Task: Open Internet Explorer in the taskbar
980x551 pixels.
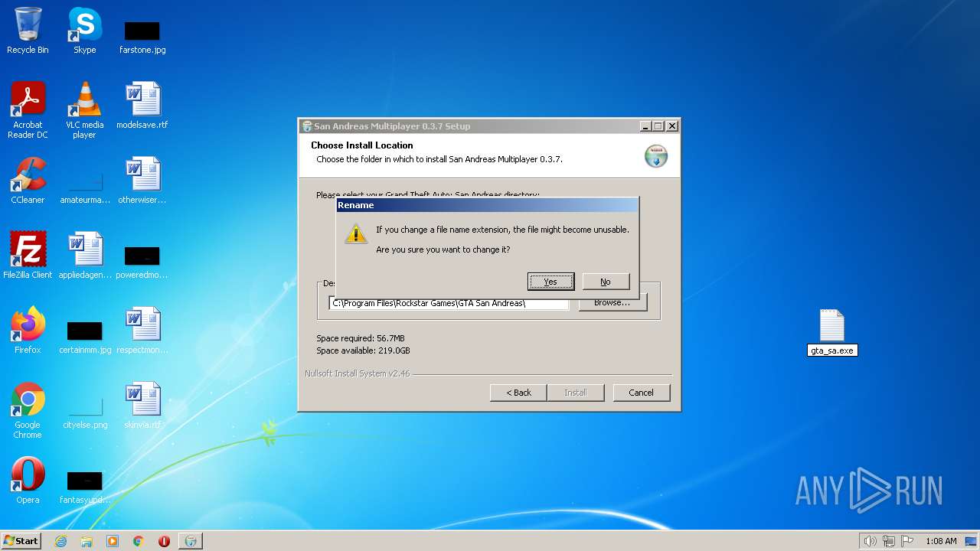Action: 60,541
